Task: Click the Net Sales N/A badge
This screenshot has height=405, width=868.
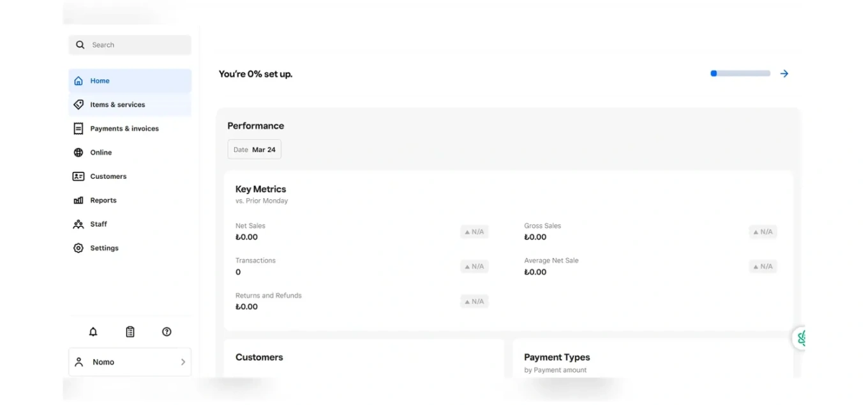Action: click(x=474, y=232)
